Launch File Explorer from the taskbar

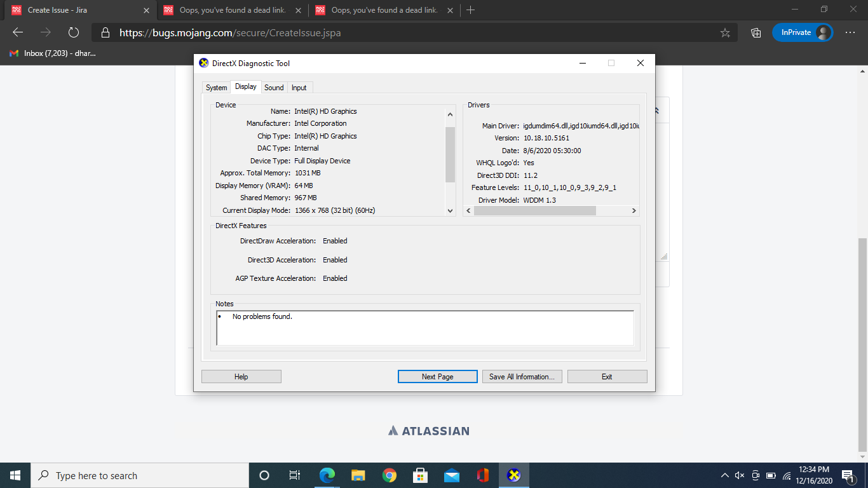tap(358, 475)
